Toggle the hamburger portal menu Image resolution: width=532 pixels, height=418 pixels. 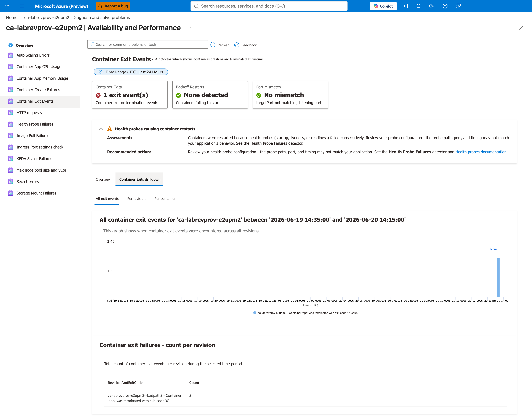[22, 6]
